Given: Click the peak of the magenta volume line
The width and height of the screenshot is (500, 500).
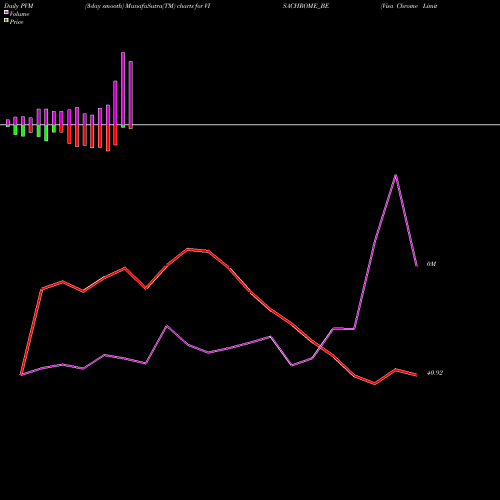Looking at the screenshot, I should (x=396, y=175).
